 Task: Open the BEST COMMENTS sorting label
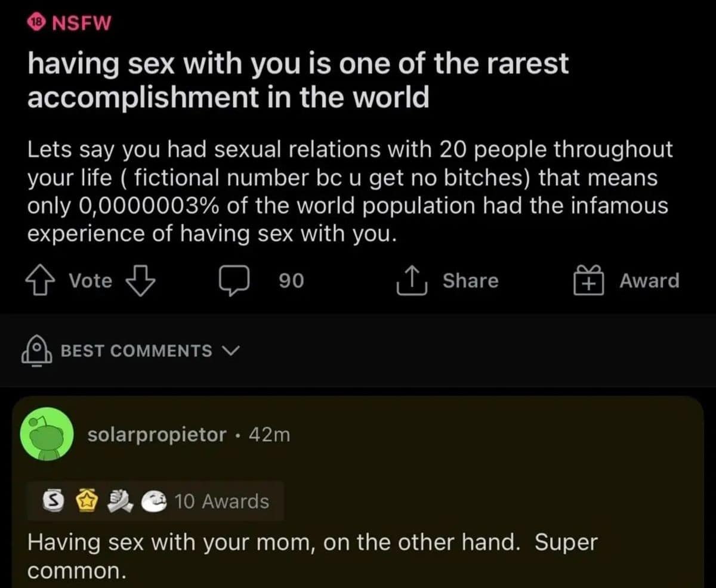coord(136,351)
